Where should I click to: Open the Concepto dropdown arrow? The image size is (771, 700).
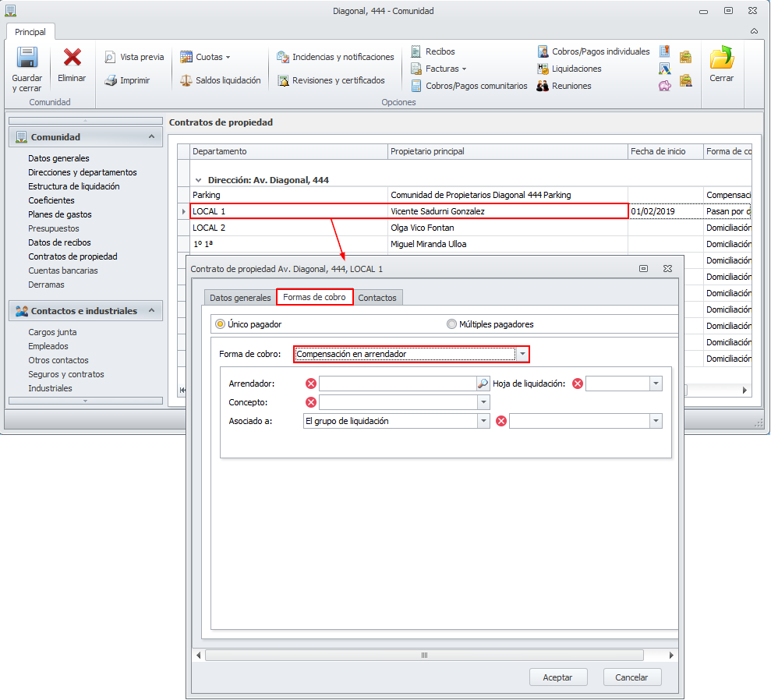click(x=484, y=402)
